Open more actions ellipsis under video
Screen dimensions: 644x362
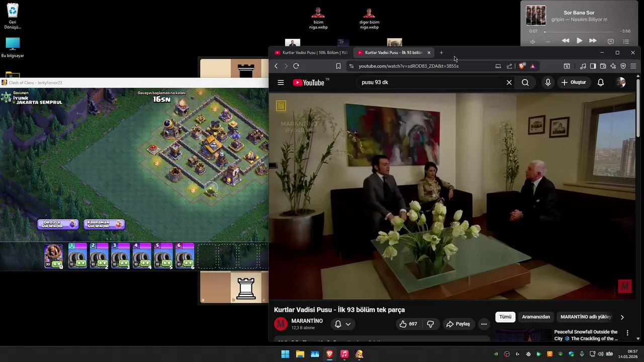(x=484, y=324)
